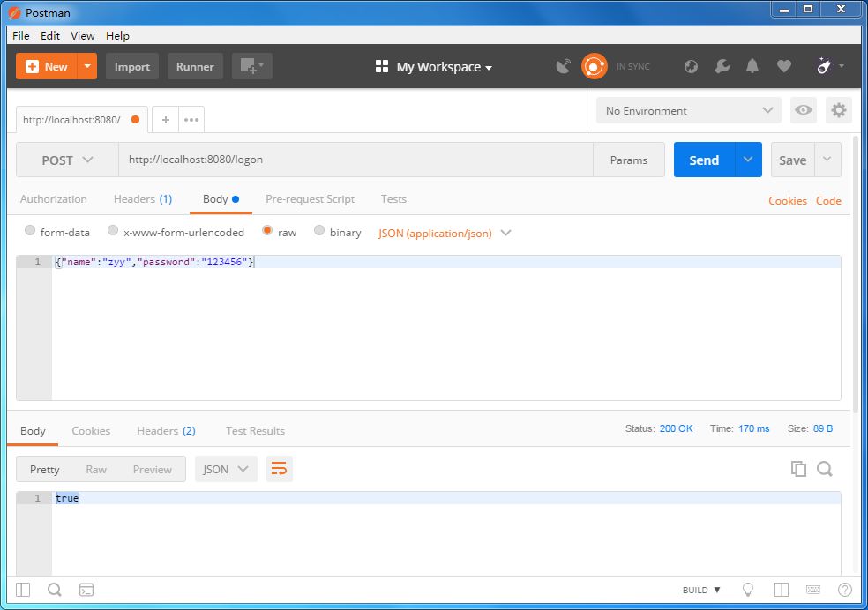Click in the request body JSON editor
The width and height of the screenshot is (868, 610).
tap(446, 328)
